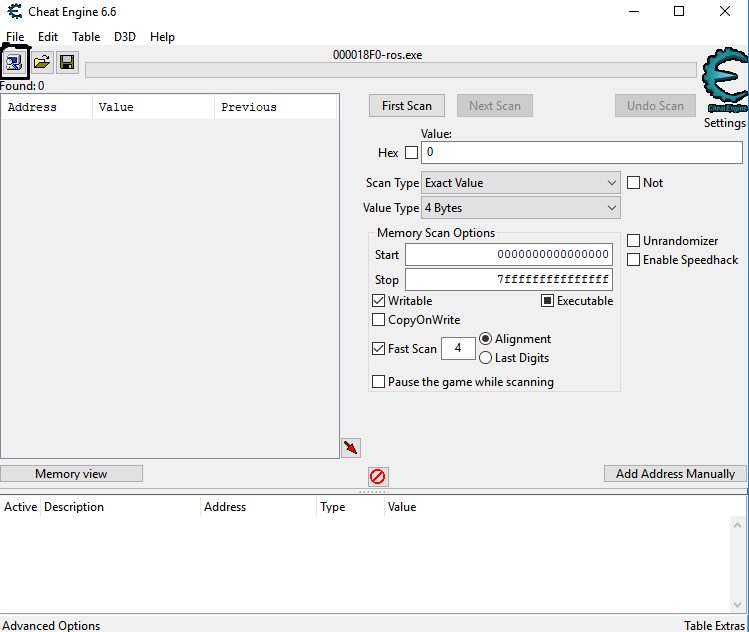Open the Table menu
The width and height of the screenshot is (749, 632).
[x=86, y=37]
